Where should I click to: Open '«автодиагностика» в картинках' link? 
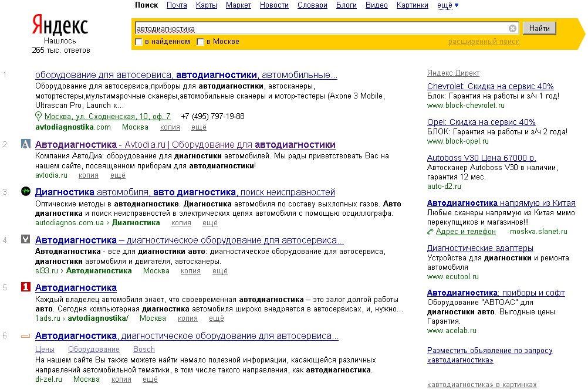coord(482,385)
